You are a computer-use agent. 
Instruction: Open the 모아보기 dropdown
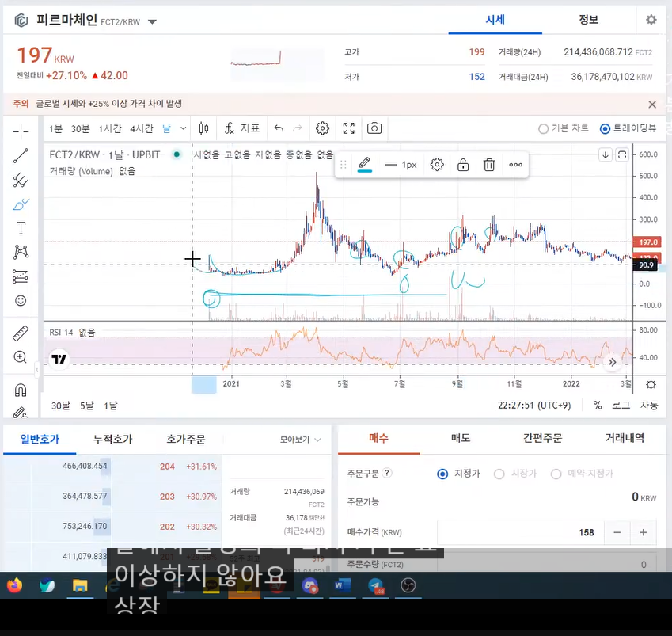pyautogui.click(x=300, y=440)
